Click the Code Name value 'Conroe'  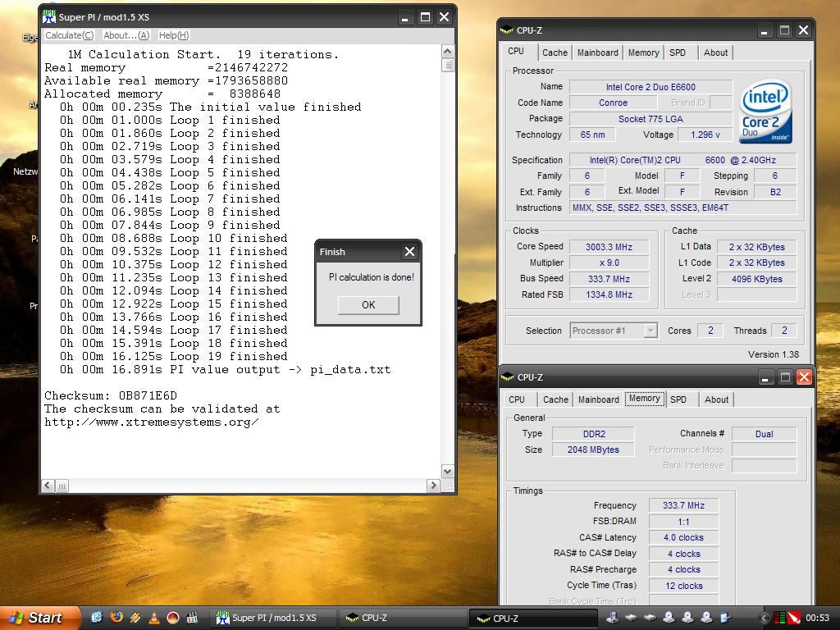pyautogui.click(x=613, y=103)
